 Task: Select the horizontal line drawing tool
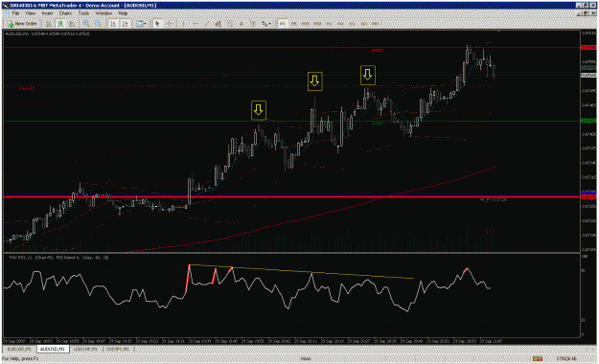pyautogui.click(x=195, y=24)
